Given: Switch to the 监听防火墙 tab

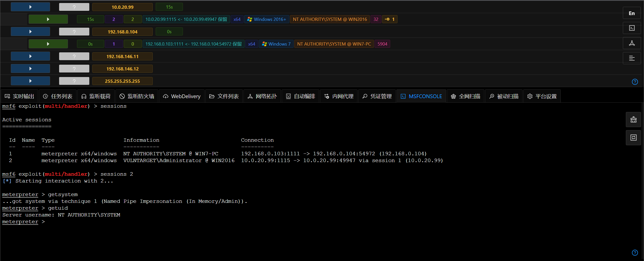Looking at the screenshot, I should click(137, 96).
